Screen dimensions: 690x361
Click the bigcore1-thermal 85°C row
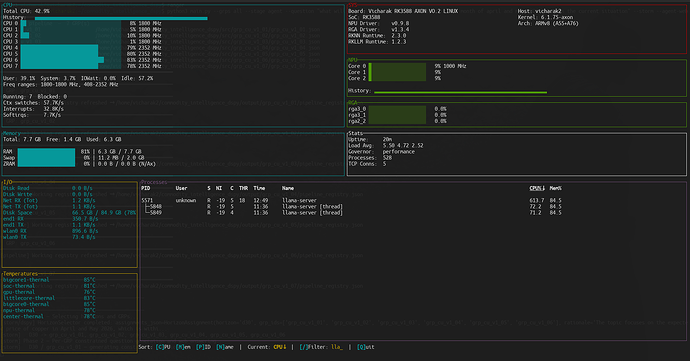pyautogui.click(x=49, y=280)
